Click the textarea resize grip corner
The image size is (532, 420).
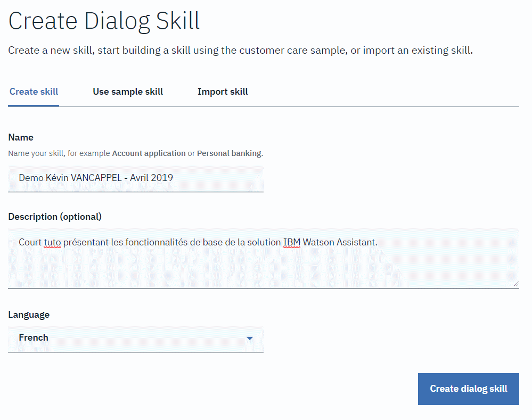pos(516,283)
